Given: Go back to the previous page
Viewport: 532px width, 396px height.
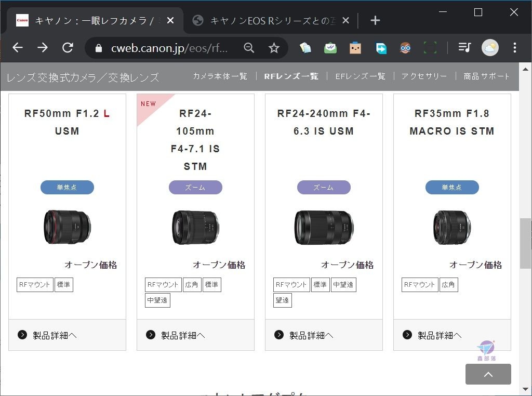Looking at the screenshot, I should click(18, 47).
